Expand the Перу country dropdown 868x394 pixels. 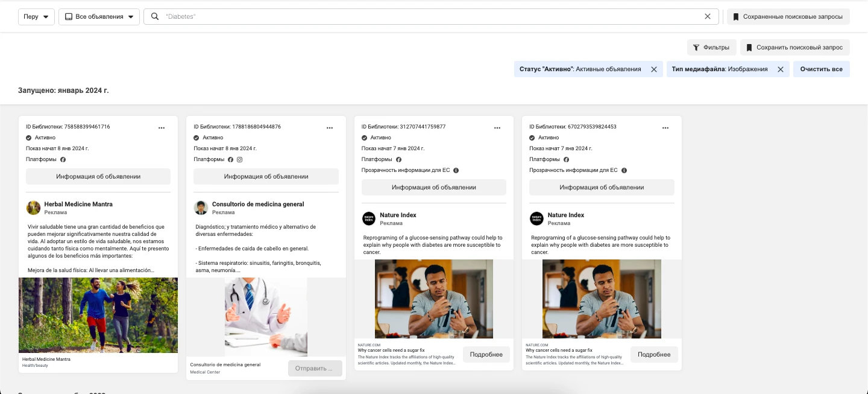[37, 17]
